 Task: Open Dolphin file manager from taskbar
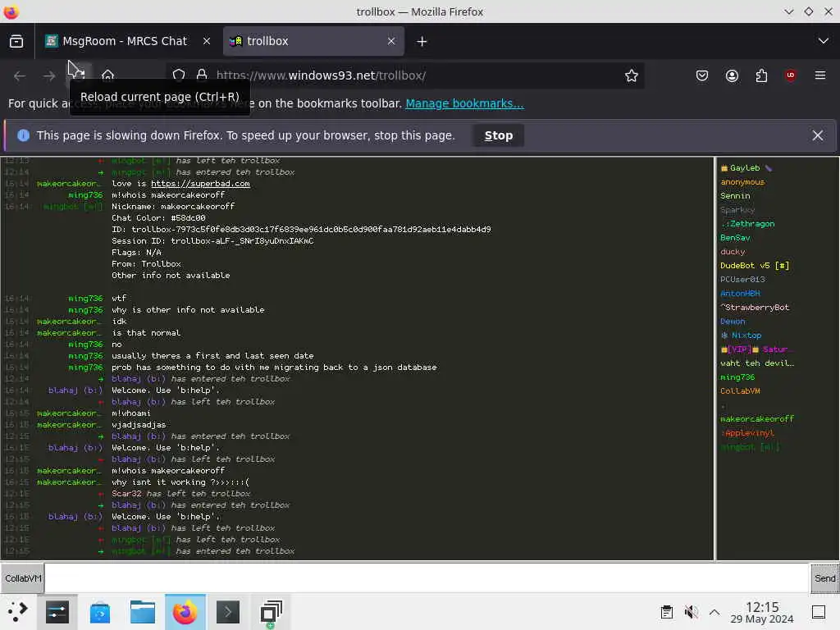143,612
